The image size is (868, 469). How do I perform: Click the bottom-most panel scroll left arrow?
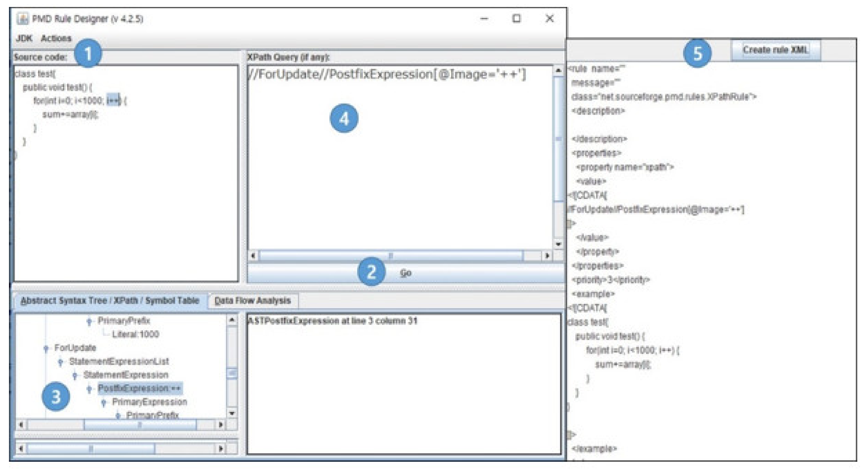tap(21, 449)
